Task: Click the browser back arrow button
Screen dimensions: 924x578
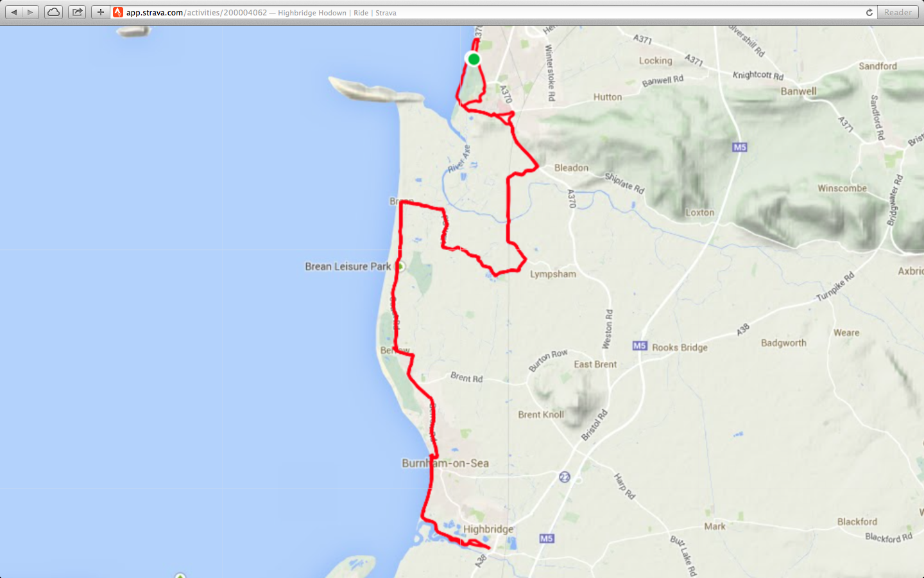Action: pyautogui.click(x=14, y=12)
